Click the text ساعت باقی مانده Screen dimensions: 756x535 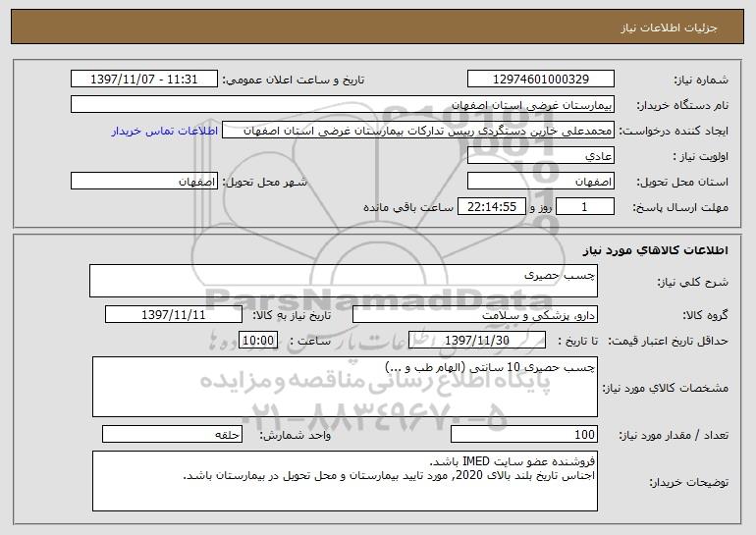[408, 207]
